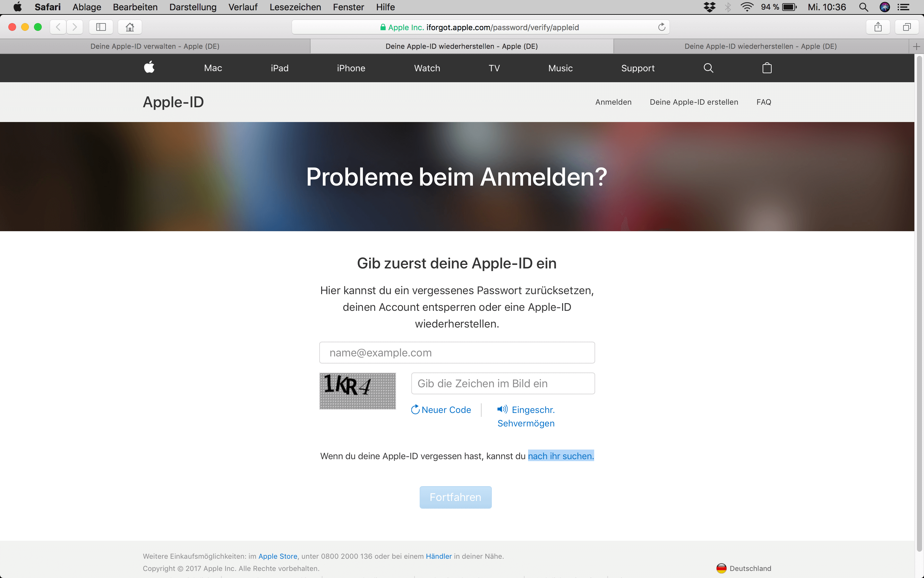Go to TV in site navigation

coord(494,68)
